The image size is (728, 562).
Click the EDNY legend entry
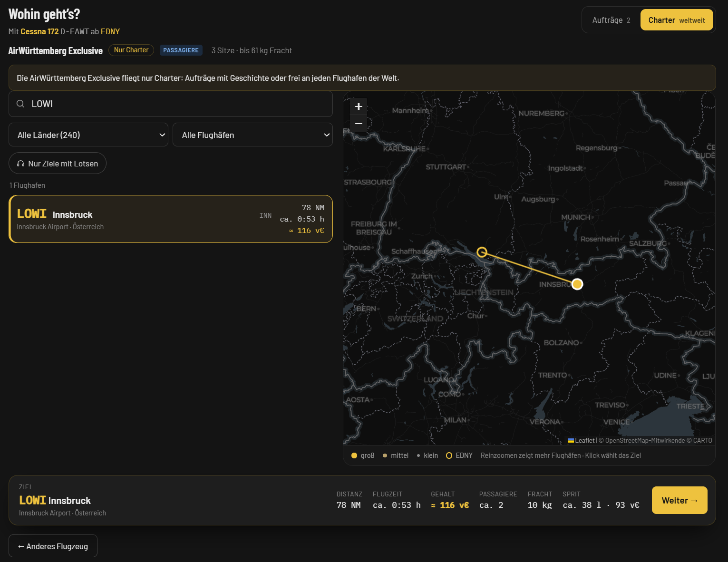pos(459,455)
